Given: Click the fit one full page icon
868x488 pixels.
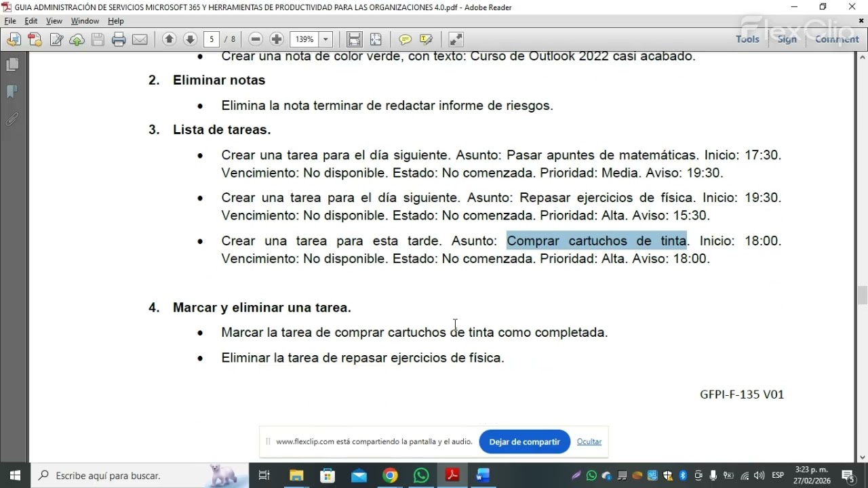Looking at the screenshot, I should 376,39.
